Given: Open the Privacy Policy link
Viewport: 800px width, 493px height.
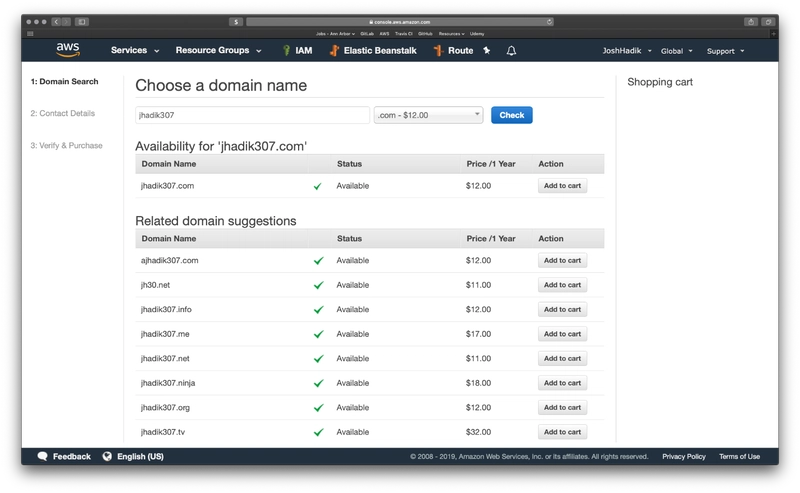Looking at the screenshot, I should click(683, 456).
